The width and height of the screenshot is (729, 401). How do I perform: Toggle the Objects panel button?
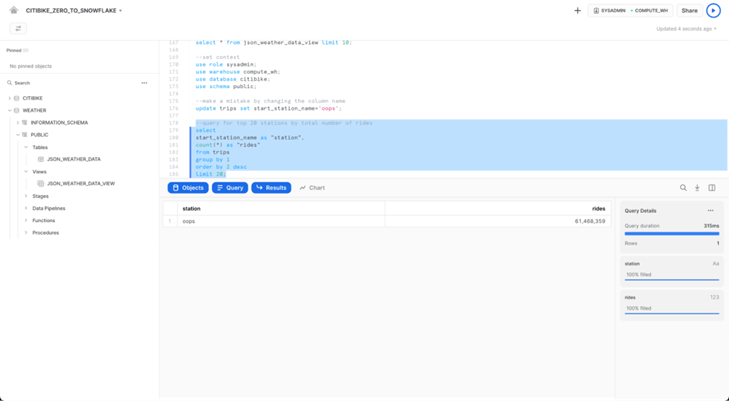188,188
